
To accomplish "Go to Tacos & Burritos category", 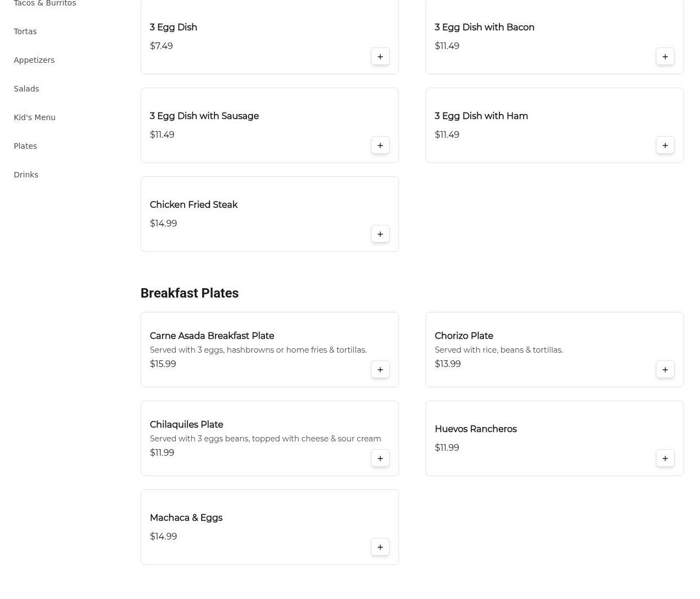I will (45, 3).
